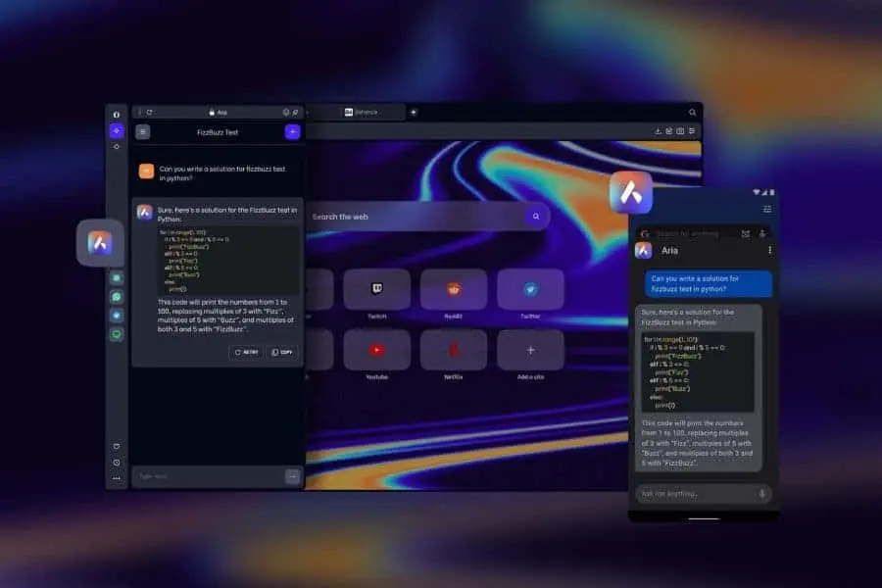Screen dimensions: 882x588
Task: Open the phone Aria three-dot menu
Action: click(x=769, y=251)
